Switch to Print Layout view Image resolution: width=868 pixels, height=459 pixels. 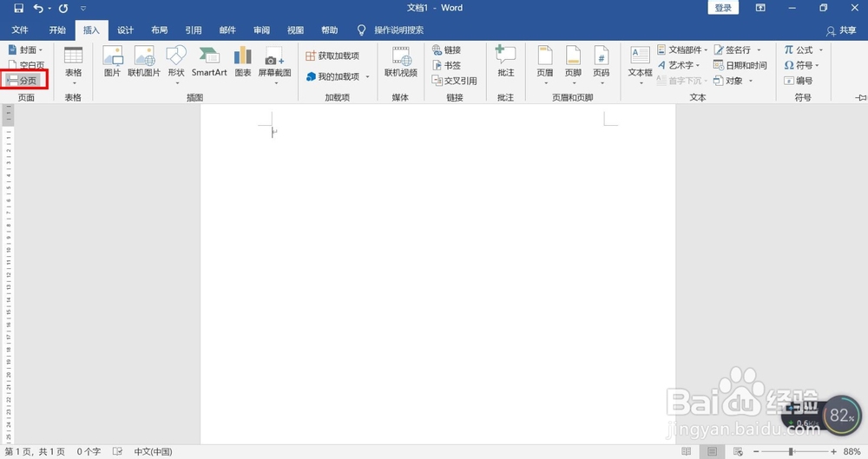[712, 452]
